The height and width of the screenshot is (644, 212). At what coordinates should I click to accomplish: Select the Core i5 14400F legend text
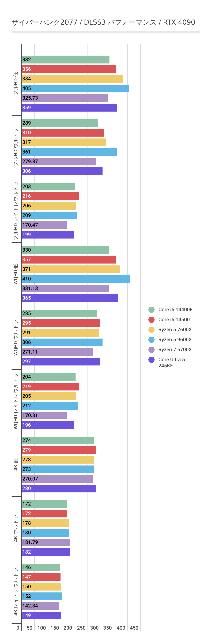[175, 309]
